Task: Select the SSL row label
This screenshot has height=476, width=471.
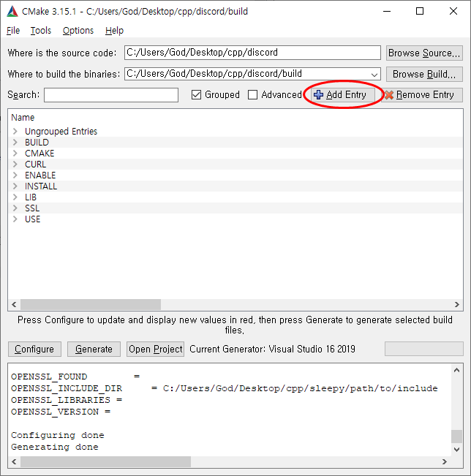Action: (x=32, y=208)
